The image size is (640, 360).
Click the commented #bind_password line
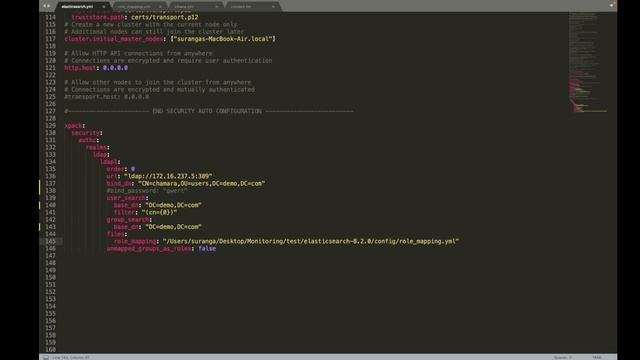pos(147,191)
